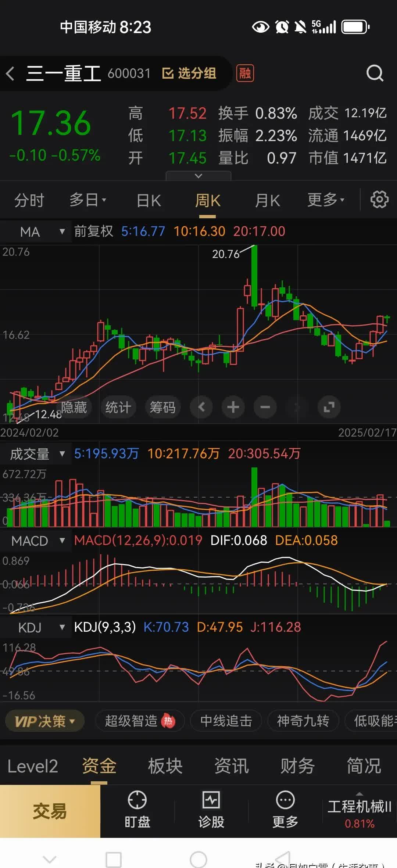Open the 诊股 diagnosis icon
This screenshot has width=397, height=868.
click(211, 800)
